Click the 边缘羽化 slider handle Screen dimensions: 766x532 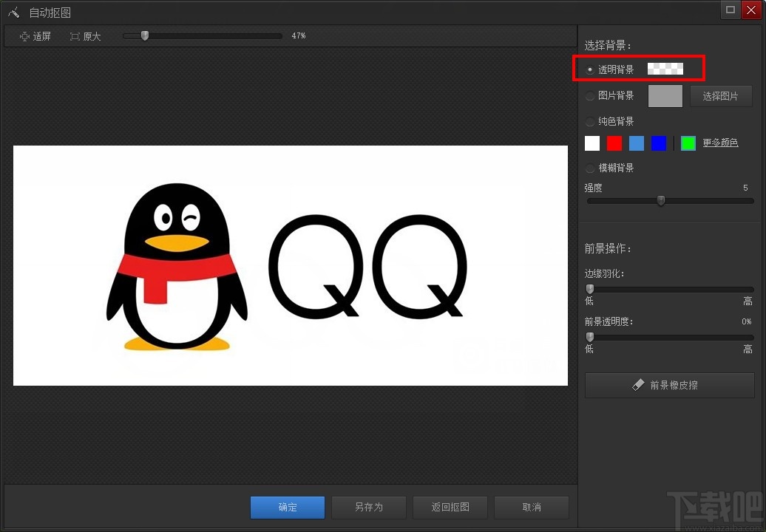(589, 289)
